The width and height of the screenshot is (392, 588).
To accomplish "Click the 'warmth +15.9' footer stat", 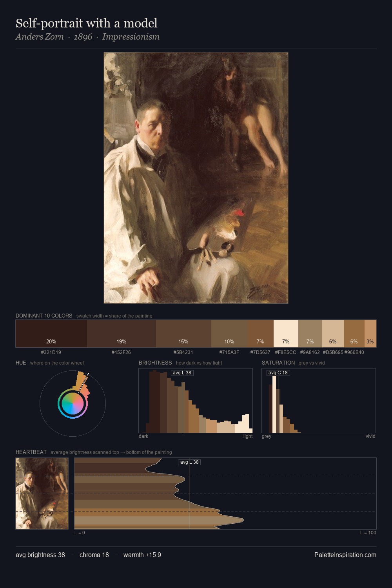I will tap(142, 555).
